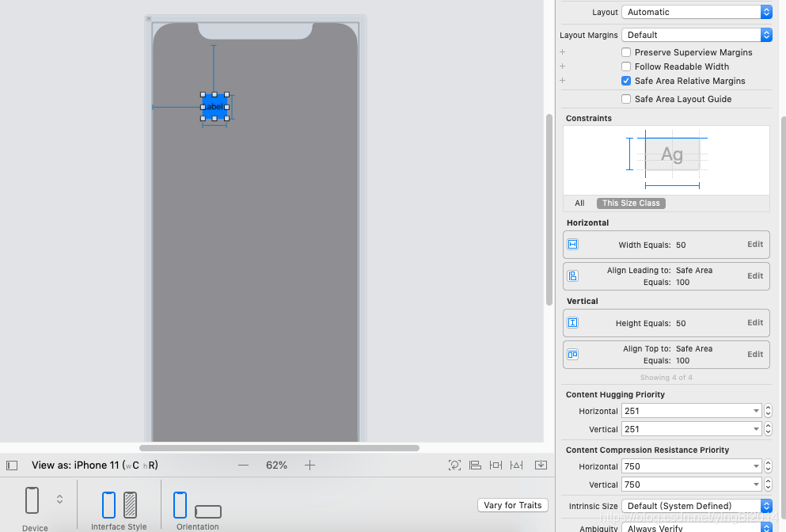
Task: Edit the Align Top constraint
Action: 755,354
